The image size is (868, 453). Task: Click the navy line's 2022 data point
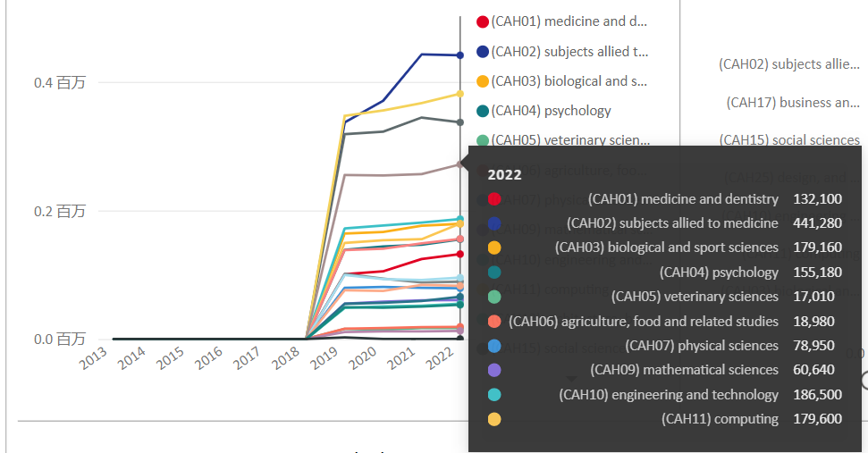coord(460,55)
